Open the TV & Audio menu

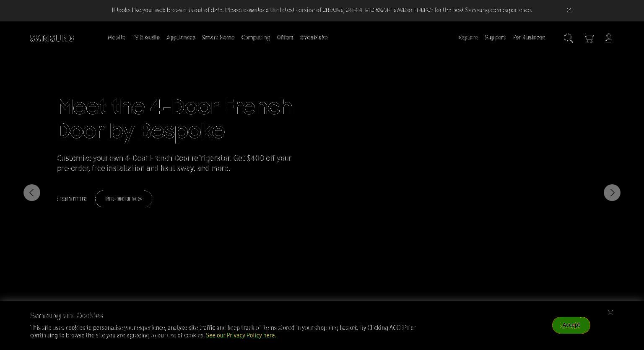(x=145, y=37)
